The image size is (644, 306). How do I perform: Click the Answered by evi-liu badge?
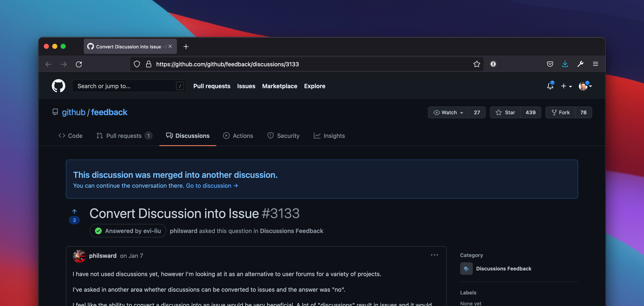click(128, 231)
